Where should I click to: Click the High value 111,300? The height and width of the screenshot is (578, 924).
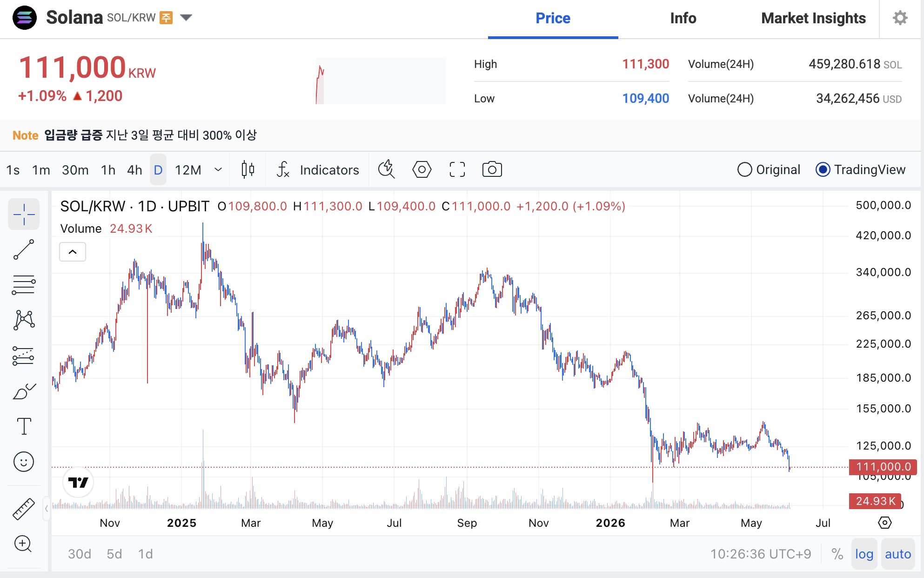click(646, 64)
